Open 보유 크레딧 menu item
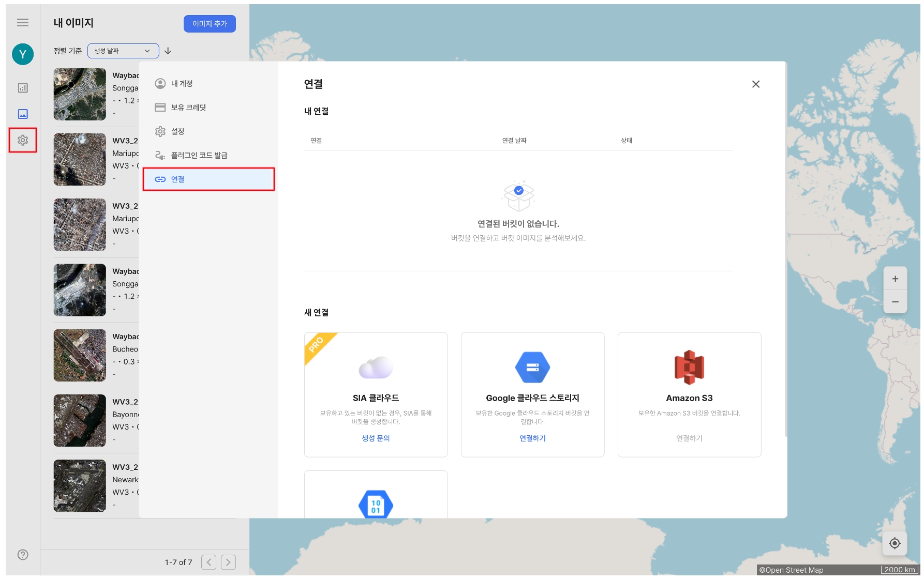The width and height of the screenshot is (924, 580). pos(188,108)
